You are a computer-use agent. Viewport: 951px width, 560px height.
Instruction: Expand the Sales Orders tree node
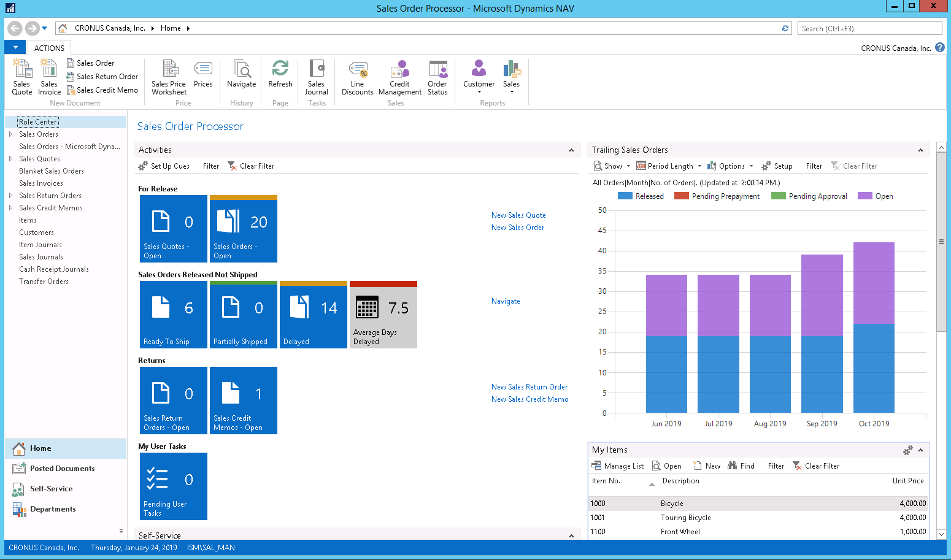pos(10,134)
